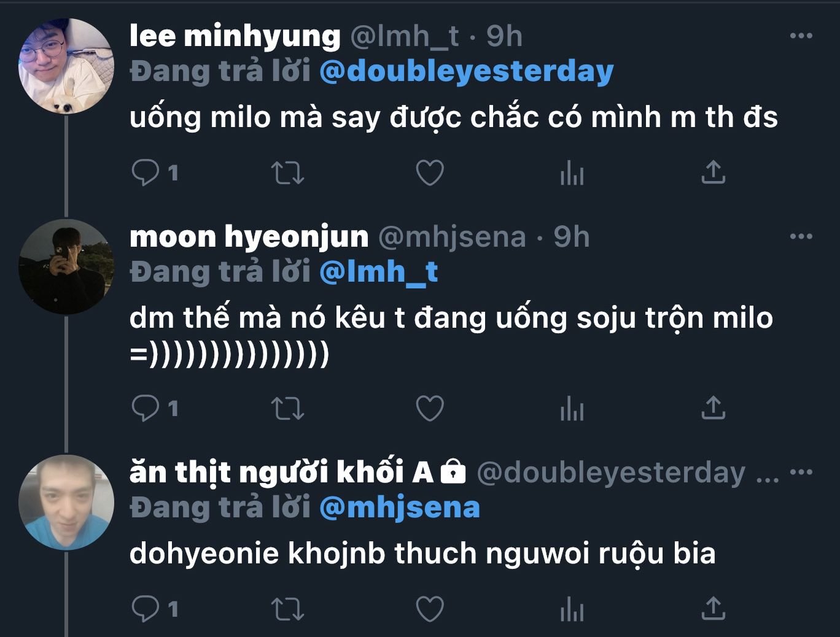Viewport: 840px width, 637px height.
Task: Open more options on moon hyeonjun's tweet
Action: 801,237
